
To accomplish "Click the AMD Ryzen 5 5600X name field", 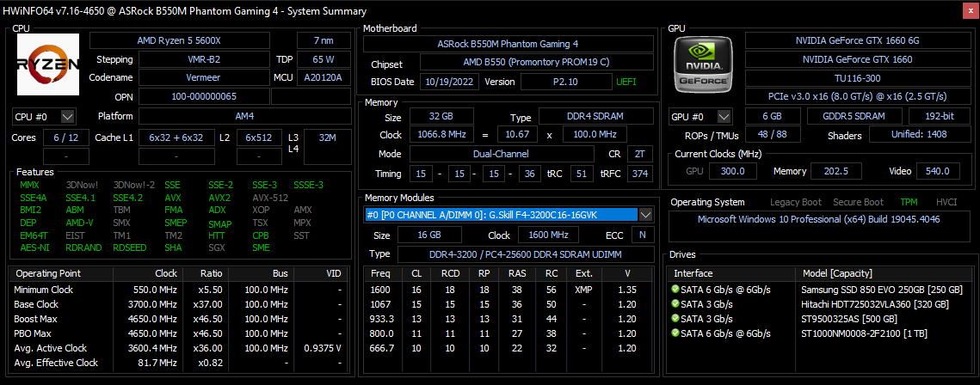I will (179, 40).
